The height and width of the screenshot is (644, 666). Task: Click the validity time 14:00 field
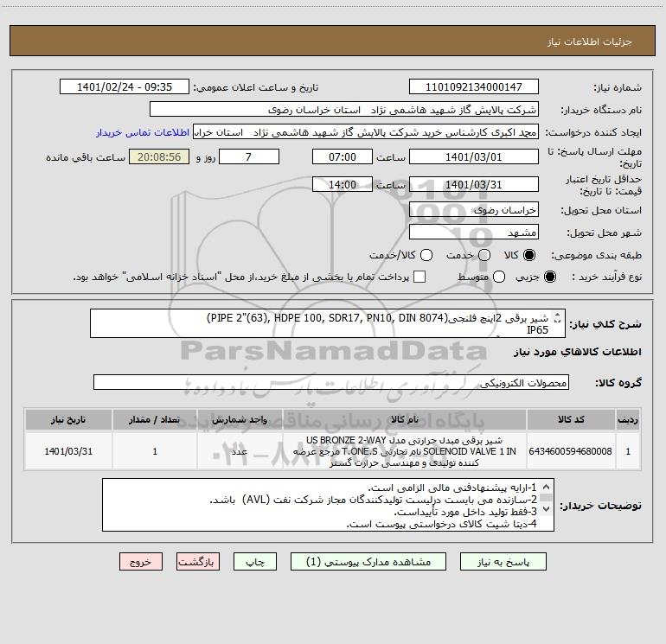coord(343,184)
